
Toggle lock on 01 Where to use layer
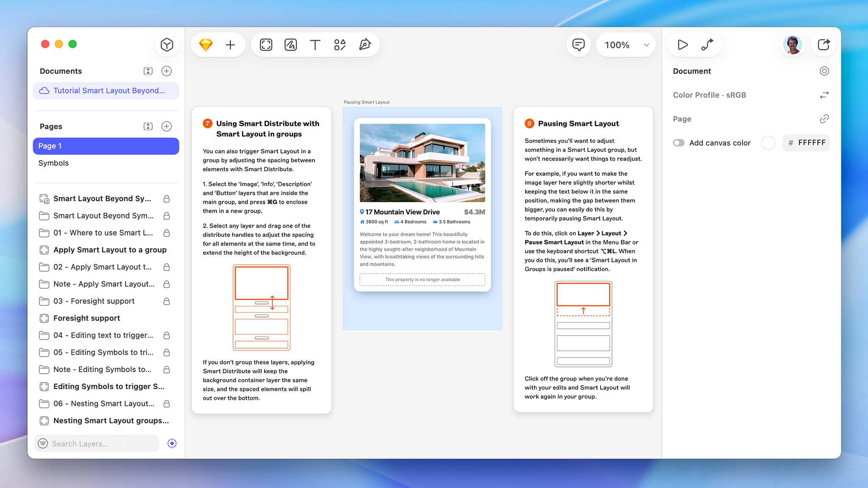tap(167, 233)
